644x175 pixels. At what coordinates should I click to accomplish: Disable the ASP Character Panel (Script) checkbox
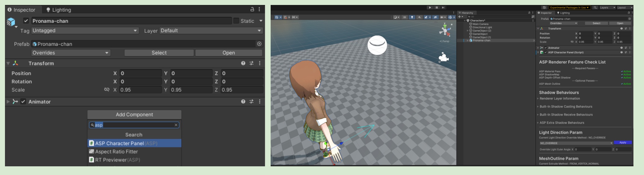point(546,52)
